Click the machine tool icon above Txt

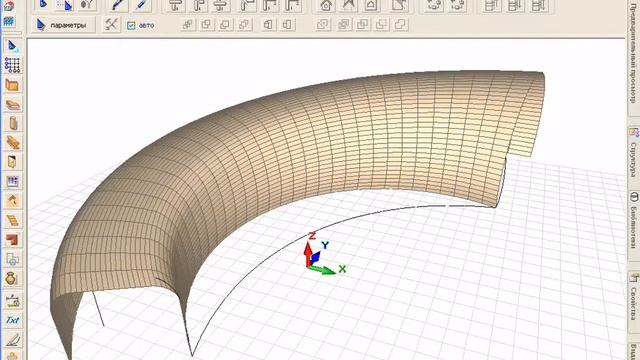pos(12,301)
